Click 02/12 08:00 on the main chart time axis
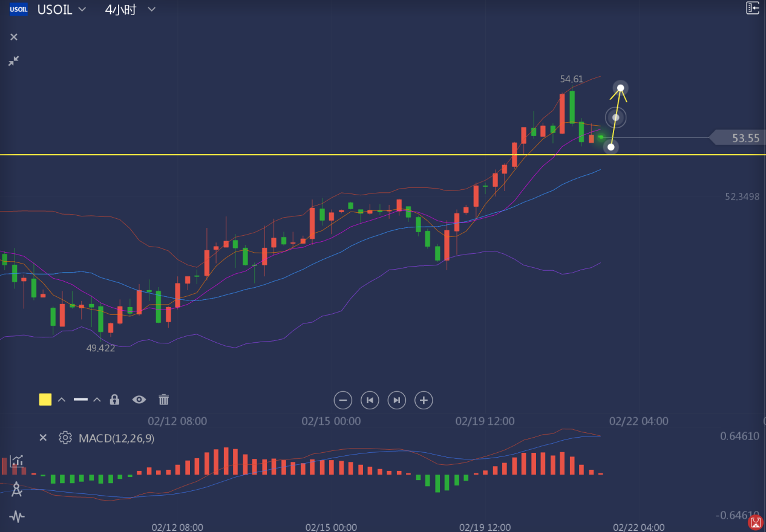 point(177,421)
